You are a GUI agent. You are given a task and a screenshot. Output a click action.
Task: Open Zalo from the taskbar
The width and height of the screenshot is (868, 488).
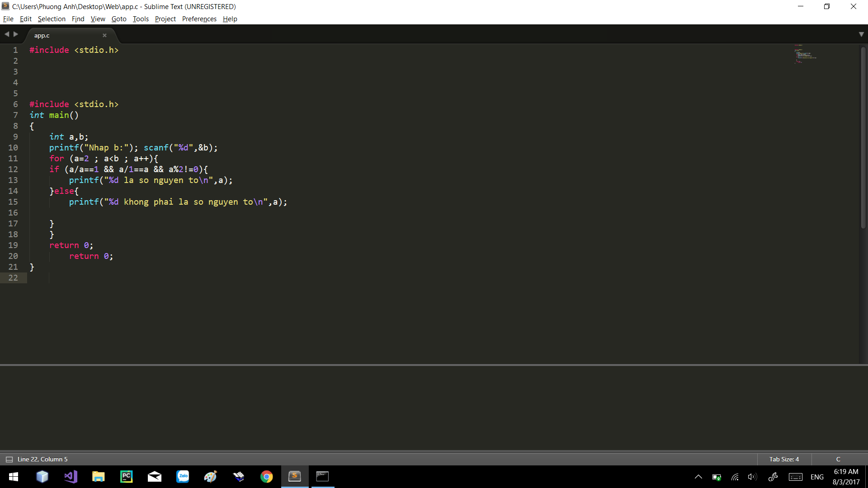click(x=183, y=477)
